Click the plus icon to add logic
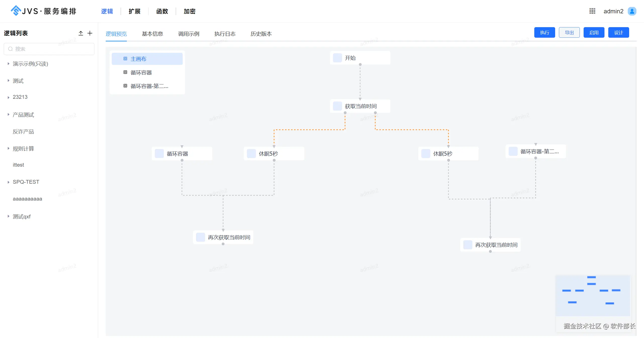 [90, 33]
